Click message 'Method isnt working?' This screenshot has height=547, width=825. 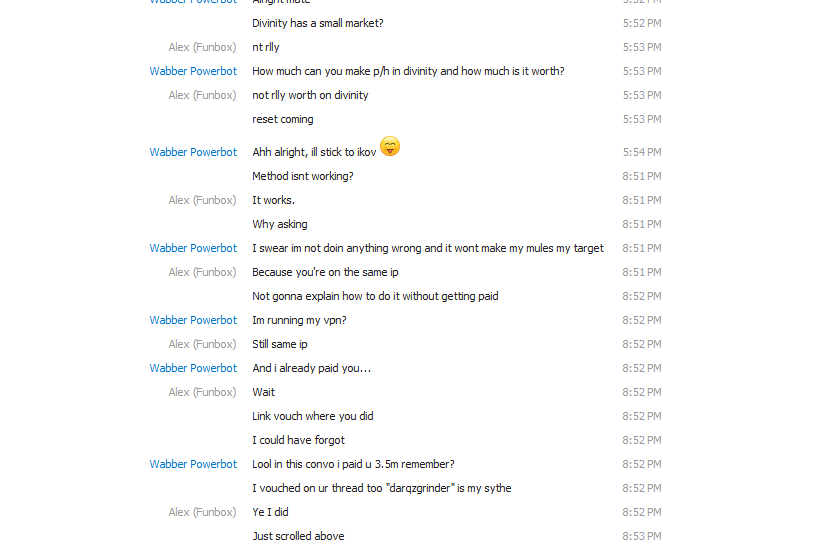tap(303, 176)
